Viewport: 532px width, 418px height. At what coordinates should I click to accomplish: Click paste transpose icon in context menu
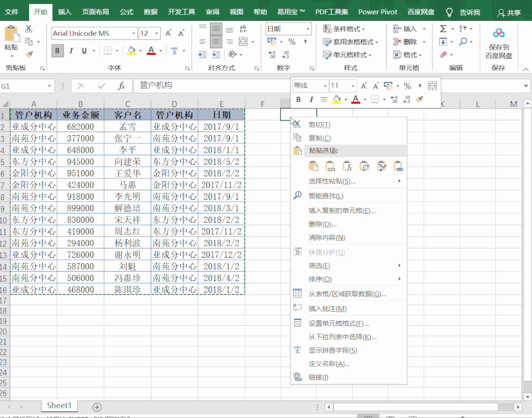point(365,166)
